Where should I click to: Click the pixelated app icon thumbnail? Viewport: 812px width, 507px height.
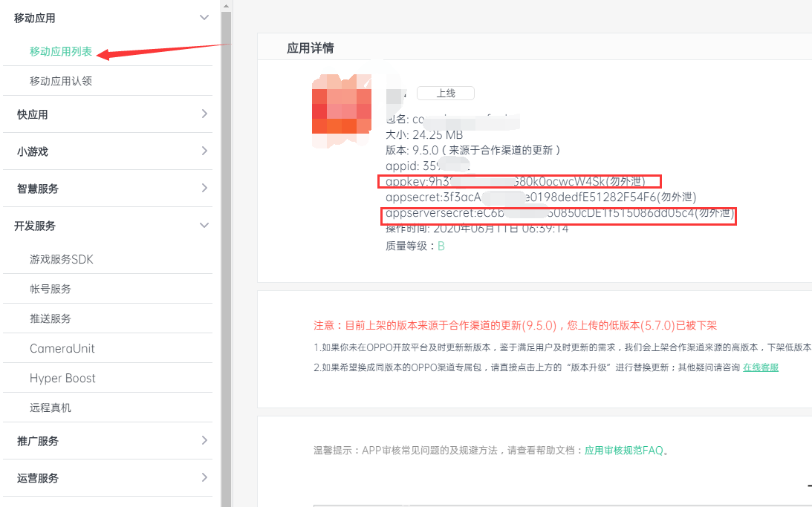[342, 110]
